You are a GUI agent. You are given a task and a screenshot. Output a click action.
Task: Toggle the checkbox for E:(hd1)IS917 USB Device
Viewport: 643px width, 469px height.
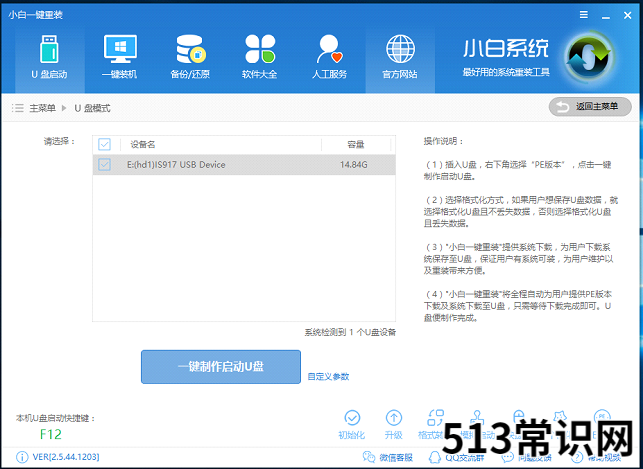point(104,165)
